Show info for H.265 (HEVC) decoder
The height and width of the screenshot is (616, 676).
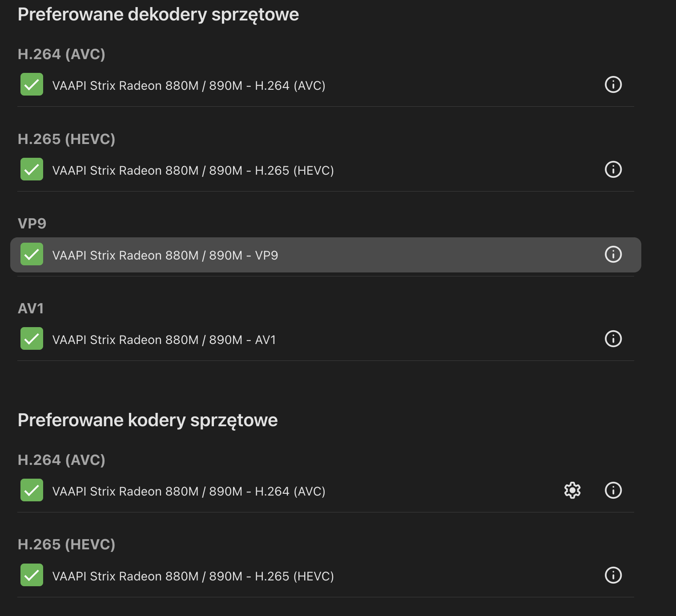tap(613, 169)
